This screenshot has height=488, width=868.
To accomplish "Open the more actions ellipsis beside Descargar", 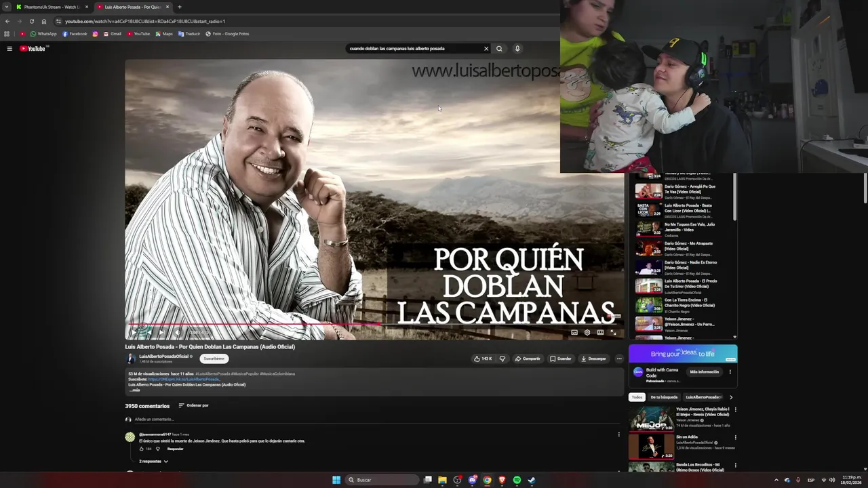I will pyautogui.click(x=618, y=359).
